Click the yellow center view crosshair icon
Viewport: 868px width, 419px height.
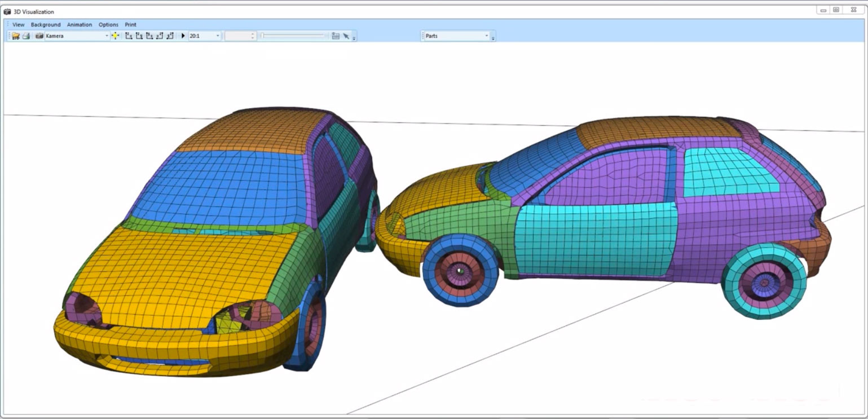(x=115, y=36)
